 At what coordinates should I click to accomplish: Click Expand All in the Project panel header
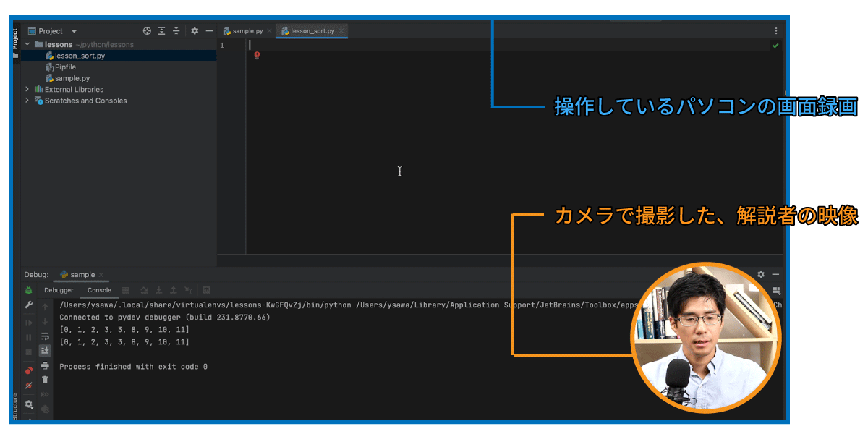tap(161, 31)
